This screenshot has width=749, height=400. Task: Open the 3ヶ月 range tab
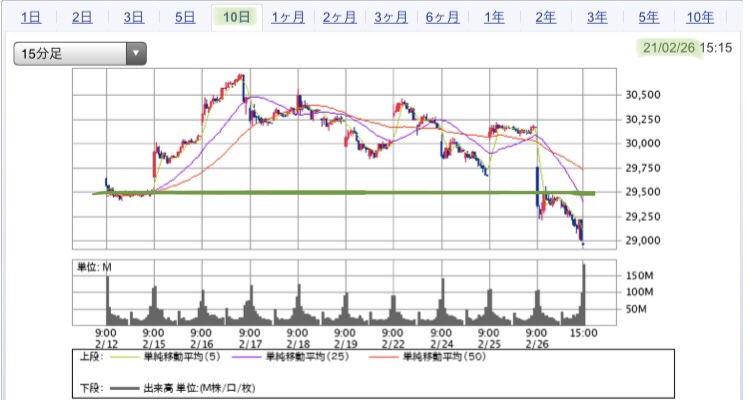pyautogui.click(x=391, y=18)
